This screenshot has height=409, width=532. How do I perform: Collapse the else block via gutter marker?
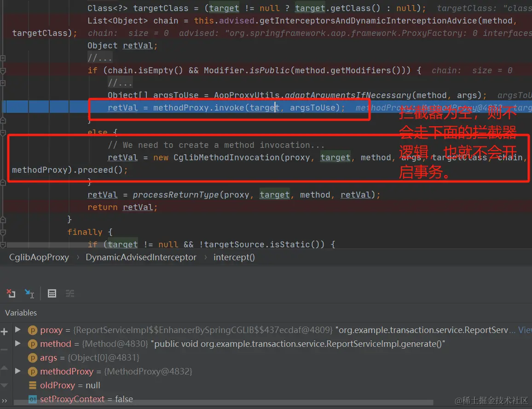click(3, 133)
